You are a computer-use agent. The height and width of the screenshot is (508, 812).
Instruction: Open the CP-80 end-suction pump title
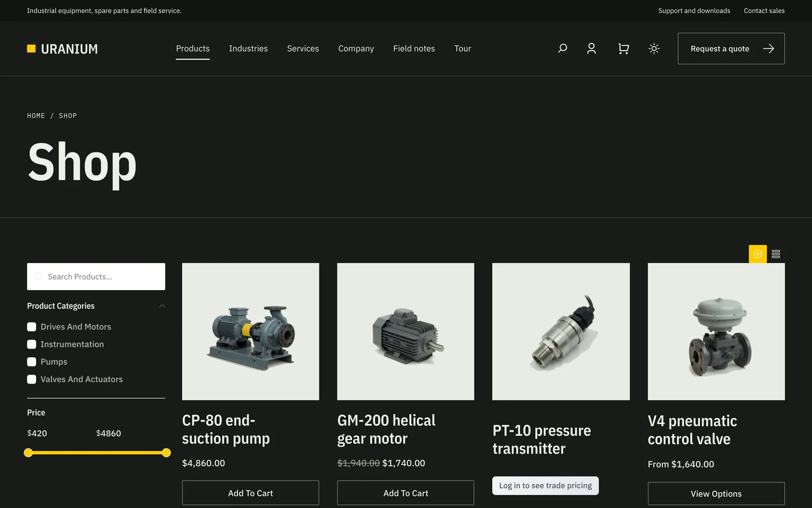click(226, 429)
